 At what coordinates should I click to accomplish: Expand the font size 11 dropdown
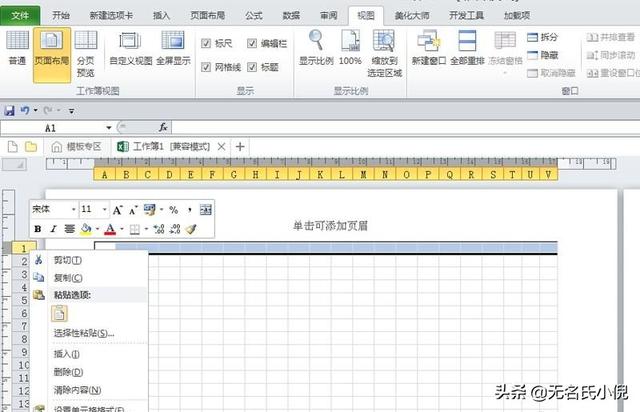coord(103,210)
